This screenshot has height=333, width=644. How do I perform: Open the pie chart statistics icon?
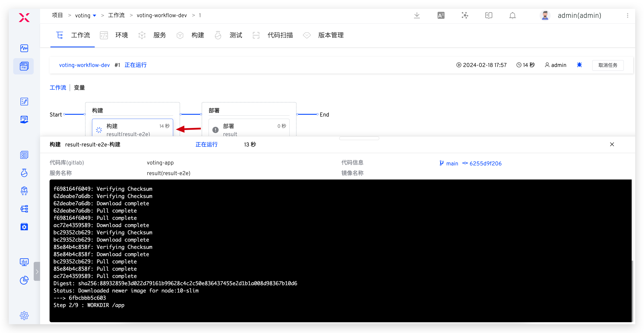coord(24,280)
